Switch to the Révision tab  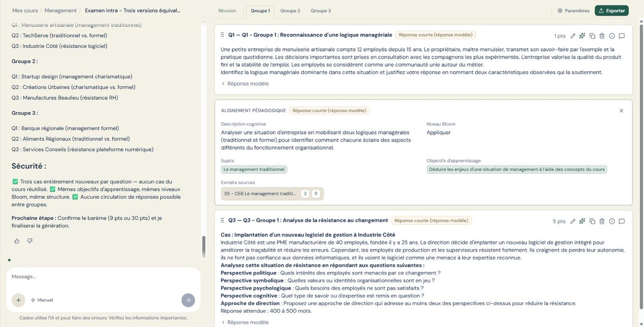(227, 11)
